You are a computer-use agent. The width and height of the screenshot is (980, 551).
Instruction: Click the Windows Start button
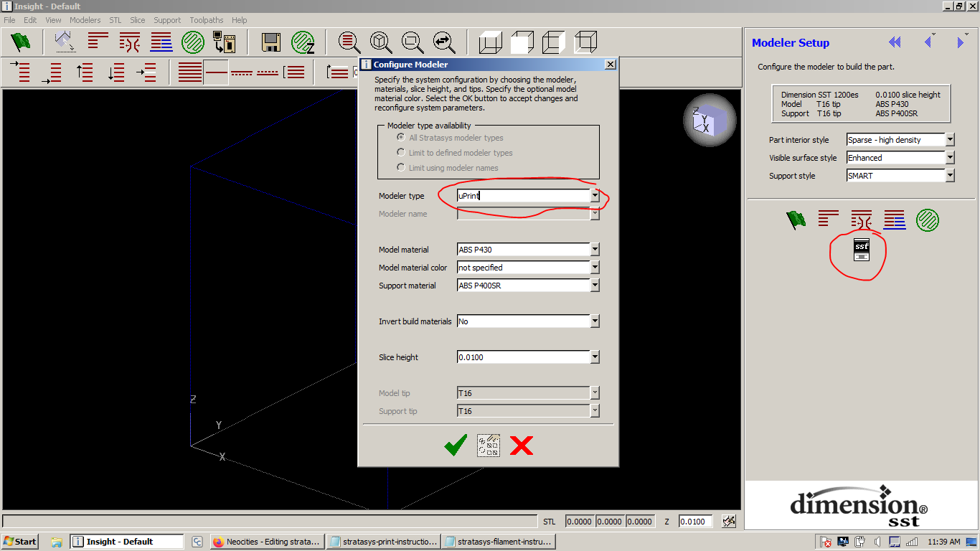point(20,542)
